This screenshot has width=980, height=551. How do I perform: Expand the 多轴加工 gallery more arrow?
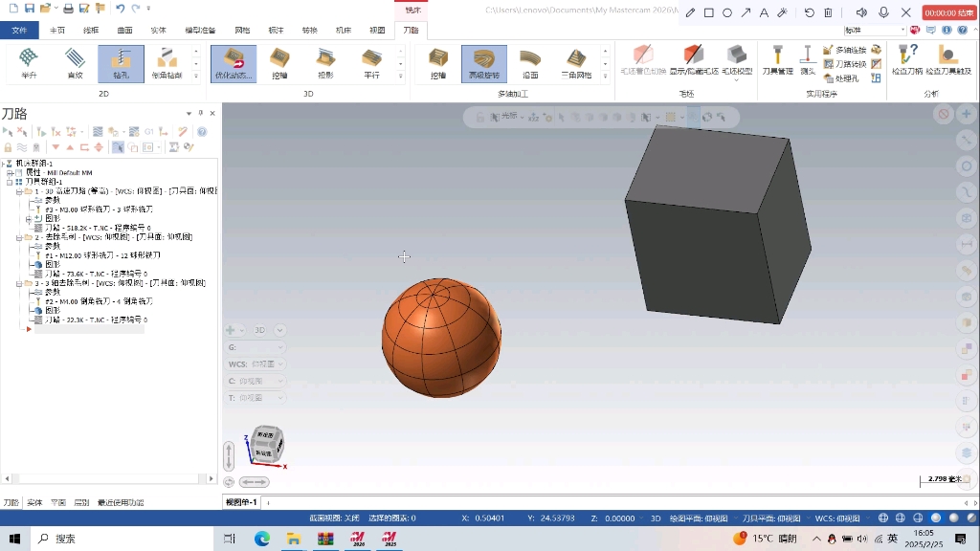(x=605, y=77)
